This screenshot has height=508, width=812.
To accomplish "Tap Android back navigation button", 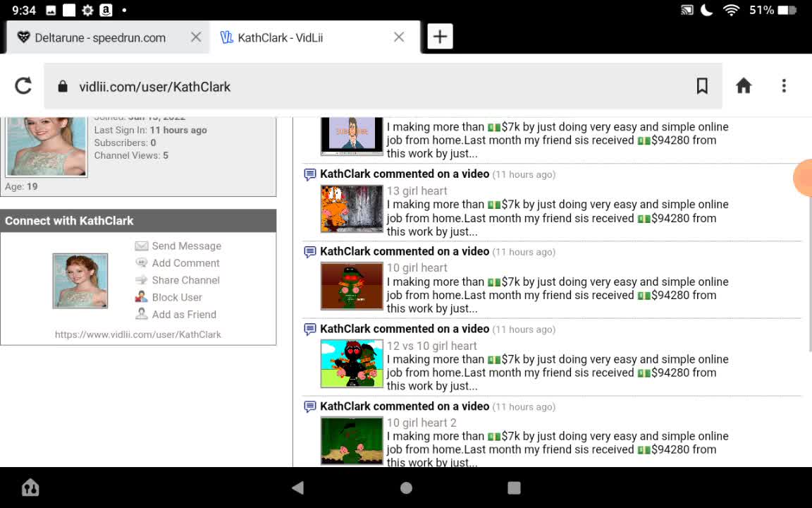I will point(297,488).
